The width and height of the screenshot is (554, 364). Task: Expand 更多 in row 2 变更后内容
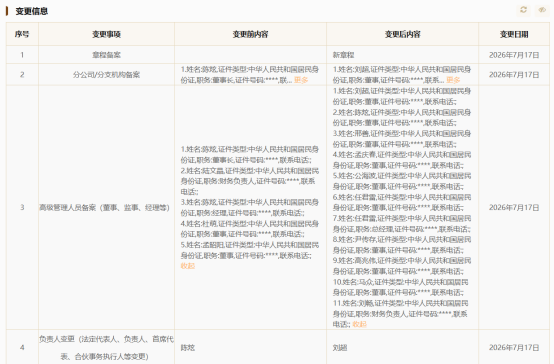coord(453,80)
